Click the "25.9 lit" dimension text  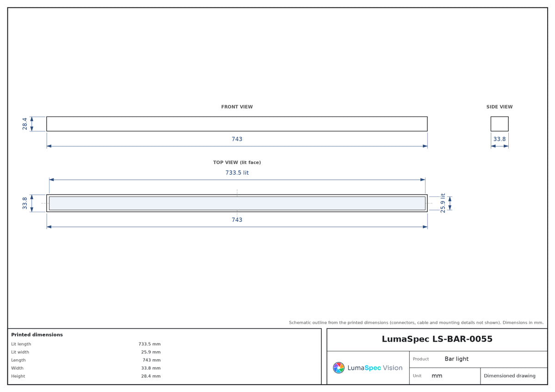(443, 203)
